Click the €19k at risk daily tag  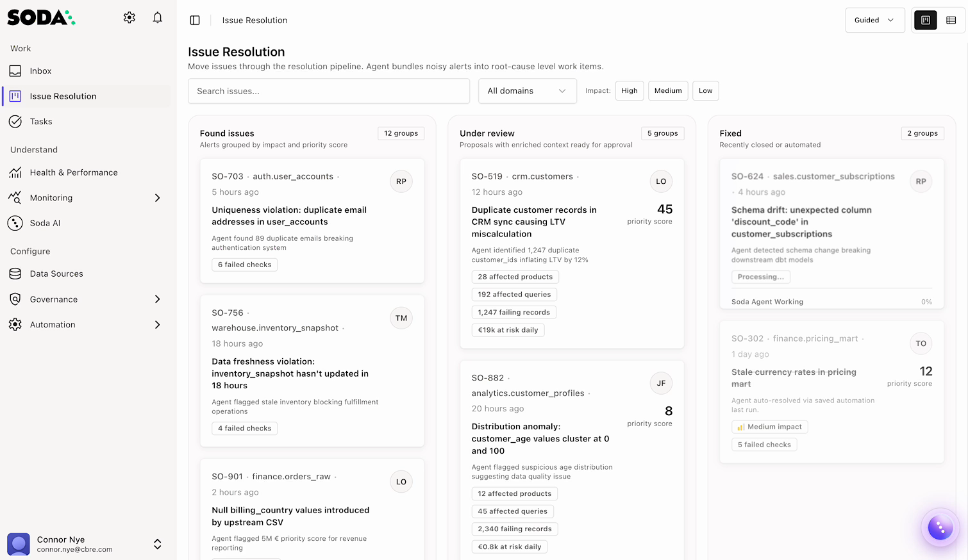(x=508, y=330)
